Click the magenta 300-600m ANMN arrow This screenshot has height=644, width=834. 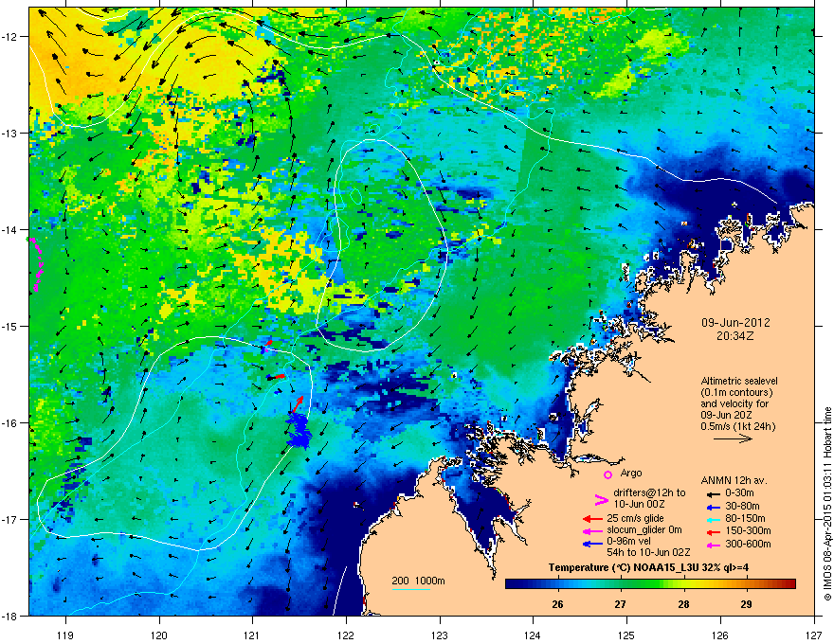(x=713, y=545)
